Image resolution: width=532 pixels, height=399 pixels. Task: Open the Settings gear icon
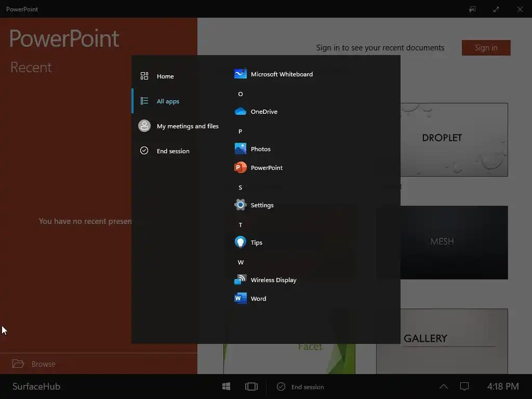coord(240,205)
